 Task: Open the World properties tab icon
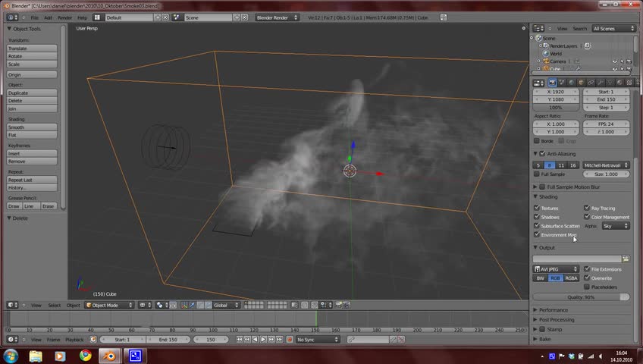(x=572, y=83)
